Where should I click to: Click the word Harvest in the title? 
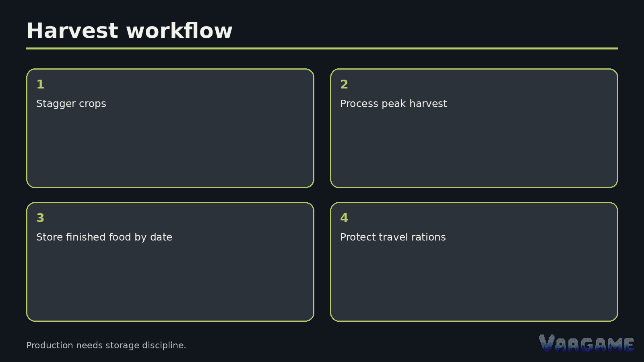(72, 31)
